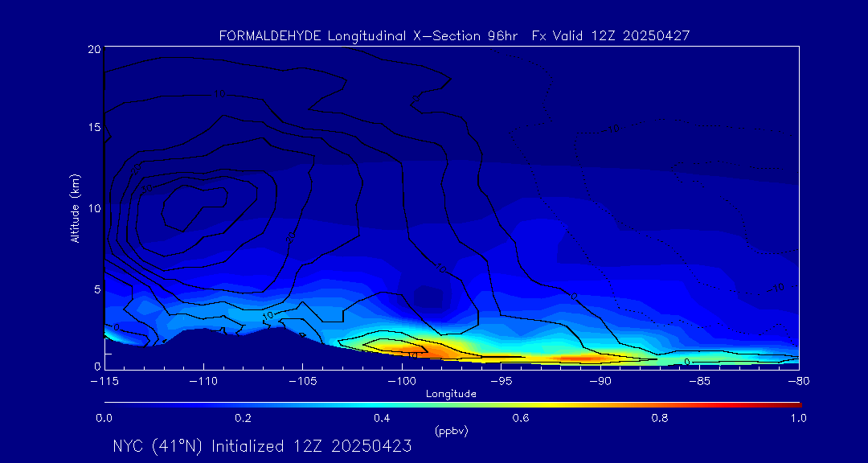Select longitude tick label -100

pyautogui.click(x=401, y=381)
